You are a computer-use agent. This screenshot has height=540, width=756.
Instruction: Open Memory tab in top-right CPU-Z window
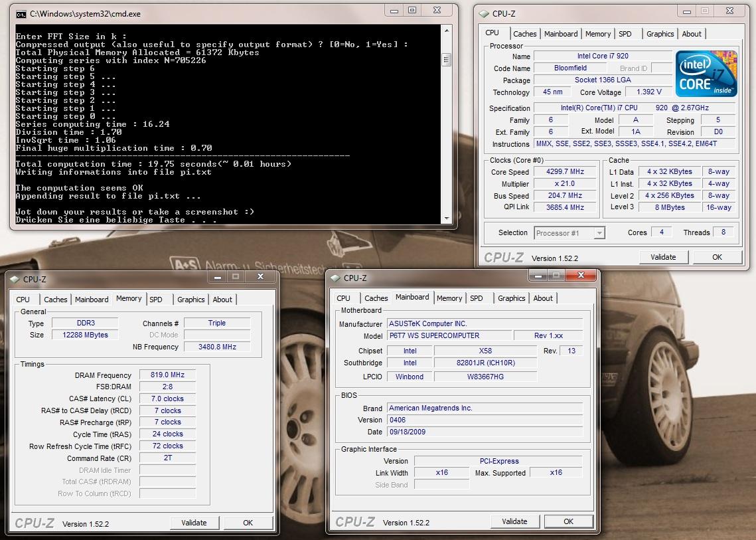pos(598,34)
